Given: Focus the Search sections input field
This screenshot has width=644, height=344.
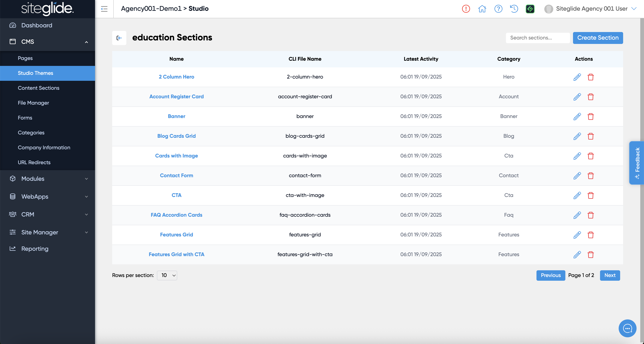Looking at the screenshot, I should [537, 38].
